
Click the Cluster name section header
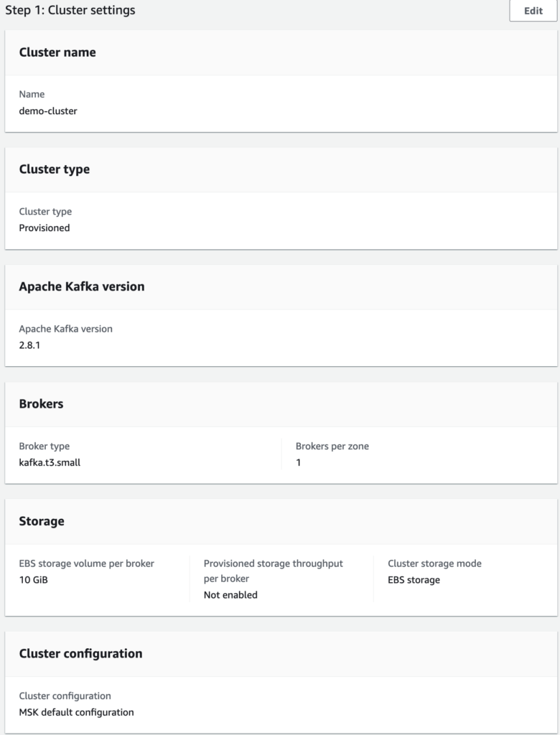57,52
